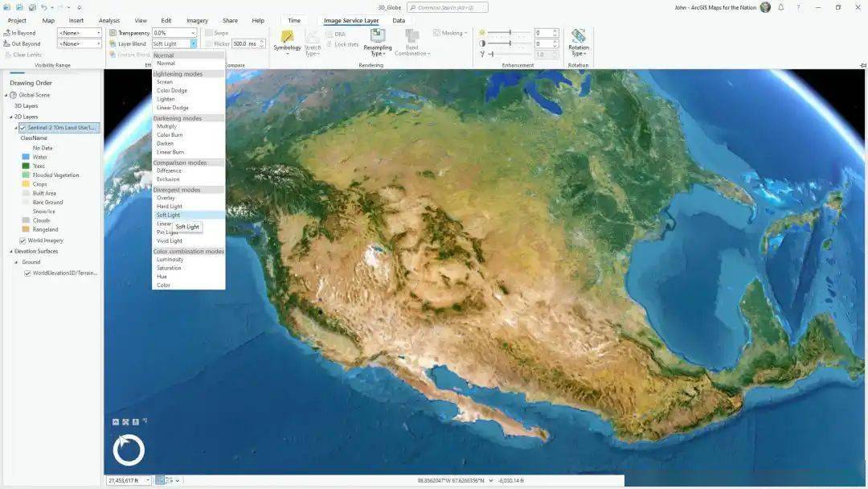This screenshot has height=489, width=868.
Task: Open the Analysis ribbon tab
Action: click(x=109, y=20)
